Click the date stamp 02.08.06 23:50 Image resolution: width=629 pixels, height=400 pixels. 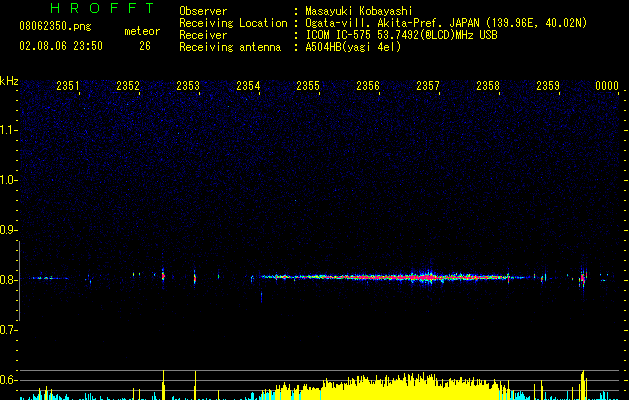[x=61, y=46]
